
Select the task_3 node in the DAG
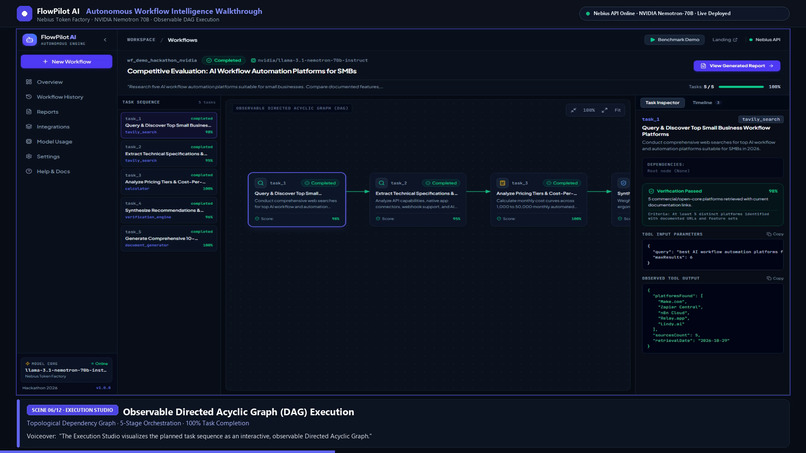[x=539, y=200]
